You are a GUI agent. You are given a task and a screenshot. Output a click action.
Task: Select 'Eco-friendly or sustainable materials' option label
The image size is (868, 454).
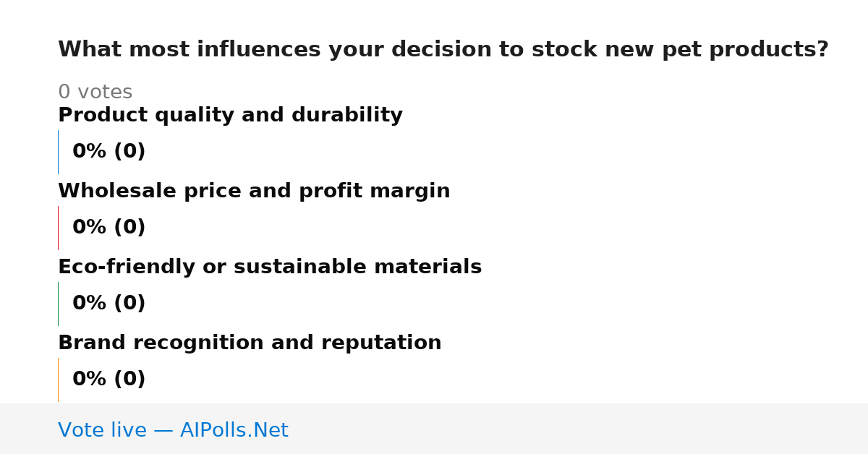coord(270,267)
